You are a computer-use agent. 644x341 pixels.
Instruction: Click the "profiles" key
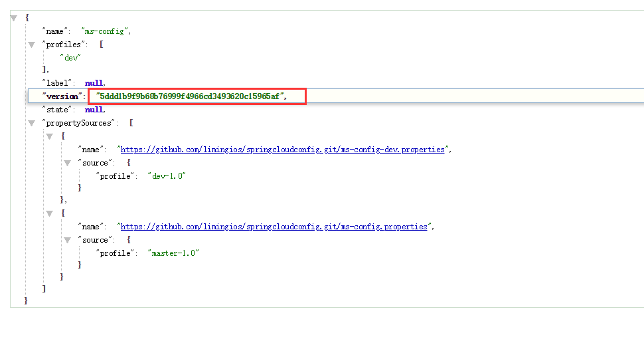click(64, 45)
